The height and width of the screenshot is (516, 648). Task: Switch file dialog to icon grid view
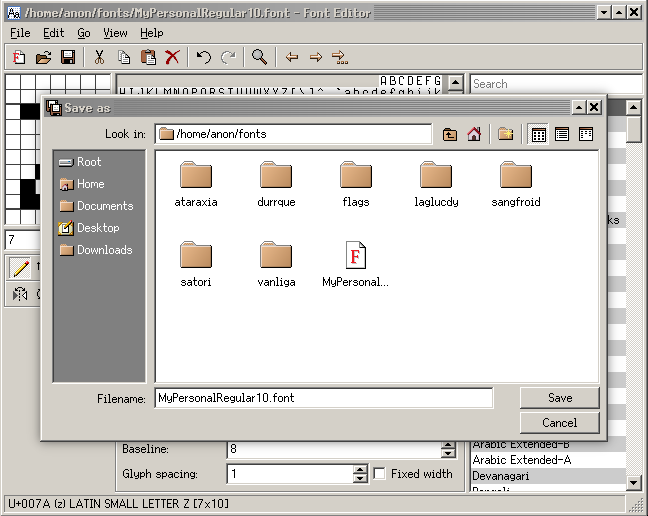click(538, 134)
